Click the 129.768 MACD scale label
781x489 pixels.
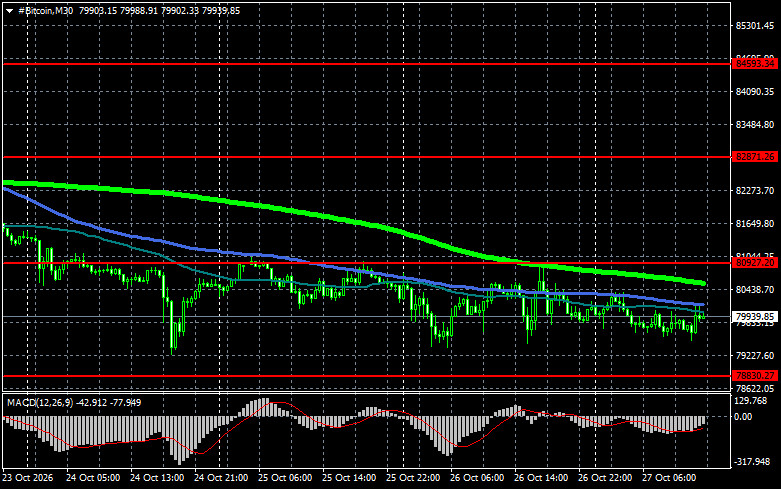[x=750, y=401]
